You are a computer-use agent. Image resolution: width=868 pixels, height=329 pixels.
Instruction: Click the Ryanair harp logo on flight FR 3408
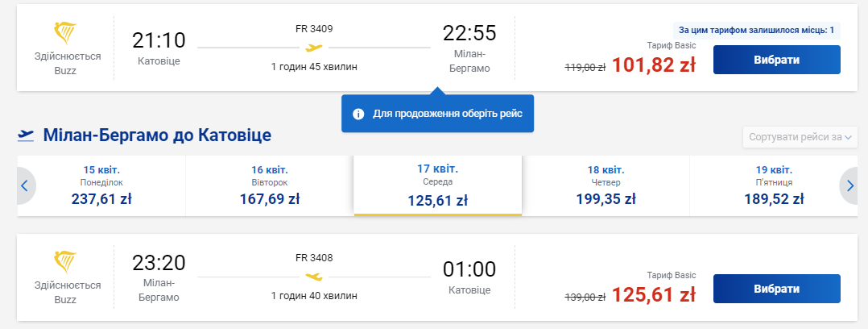(x=65, y=262)
